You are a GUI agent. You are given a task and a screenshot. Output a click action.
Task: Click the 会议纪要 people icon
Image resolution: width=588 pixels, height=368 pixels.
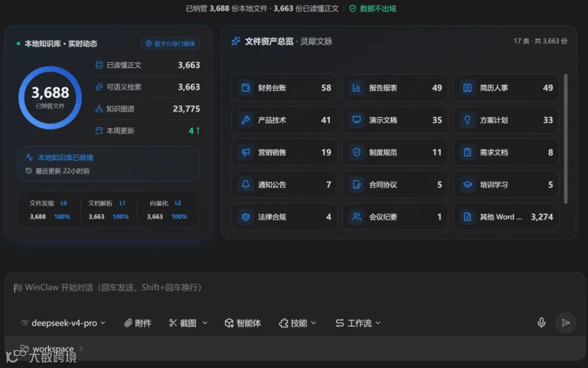[x=357, y=217]
